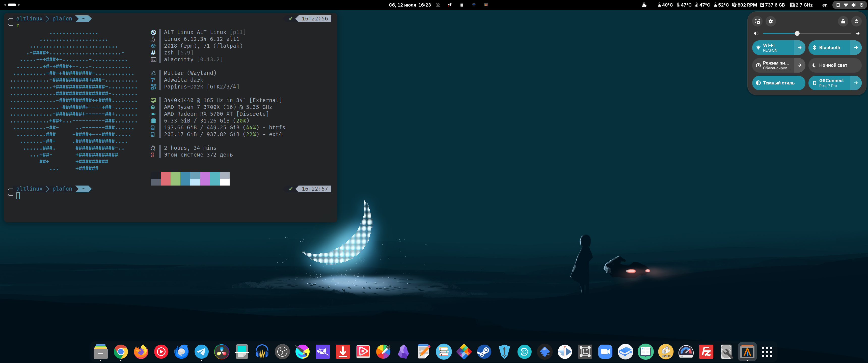Expand the Wi-Fi networks submenu arrow
This screenshot has height=363, width=868.
[799, 47]
